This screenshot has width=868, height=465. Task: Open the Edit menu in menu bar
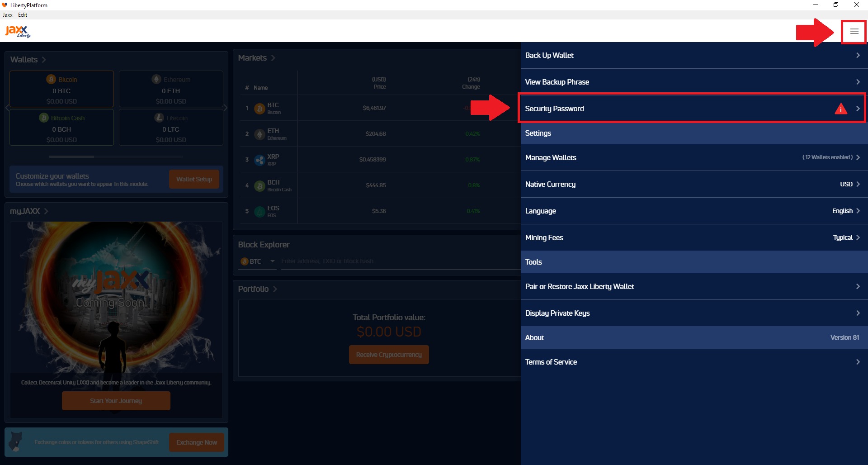tap(23, 15)
